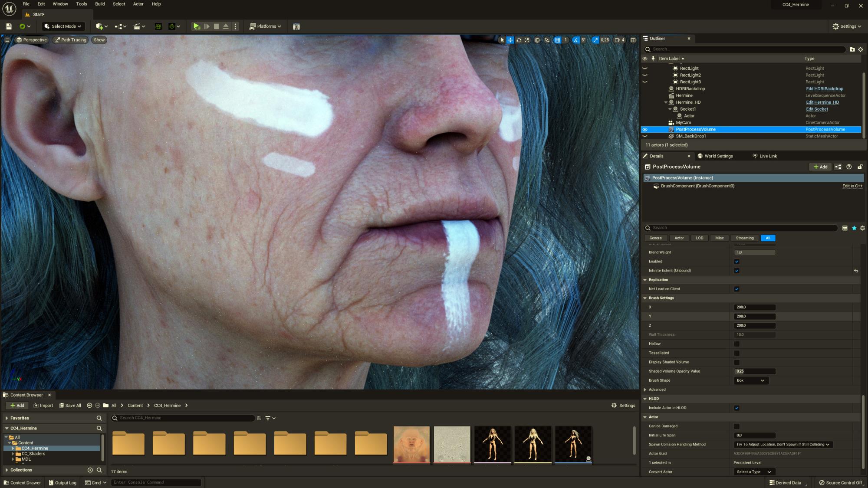The image size is (868, 488).
Task: Click the Blend Weight value field
Action: (x=754, y=252)
